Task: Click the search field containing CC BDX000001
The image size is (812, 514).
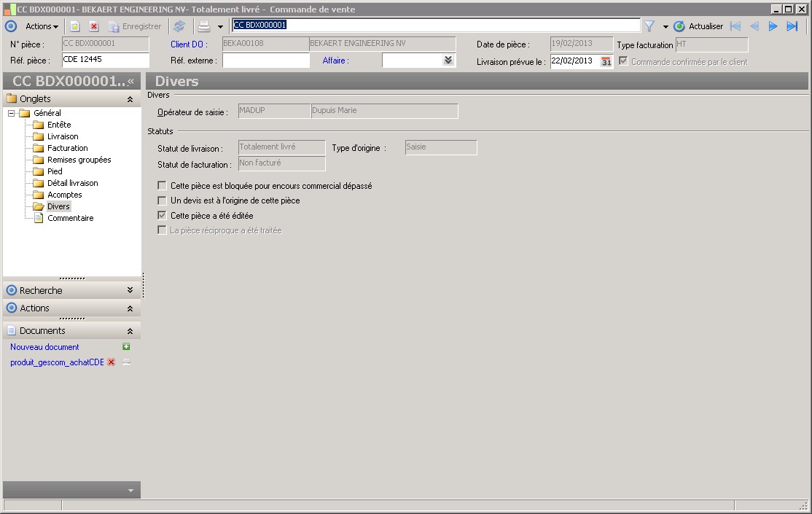Action: (x=436, y=25)
